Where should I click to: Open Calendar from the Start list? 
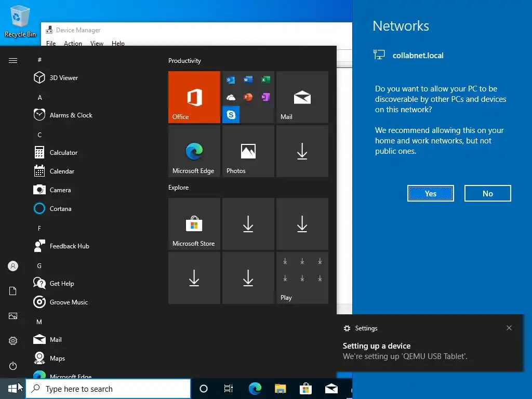coord(91,171)
